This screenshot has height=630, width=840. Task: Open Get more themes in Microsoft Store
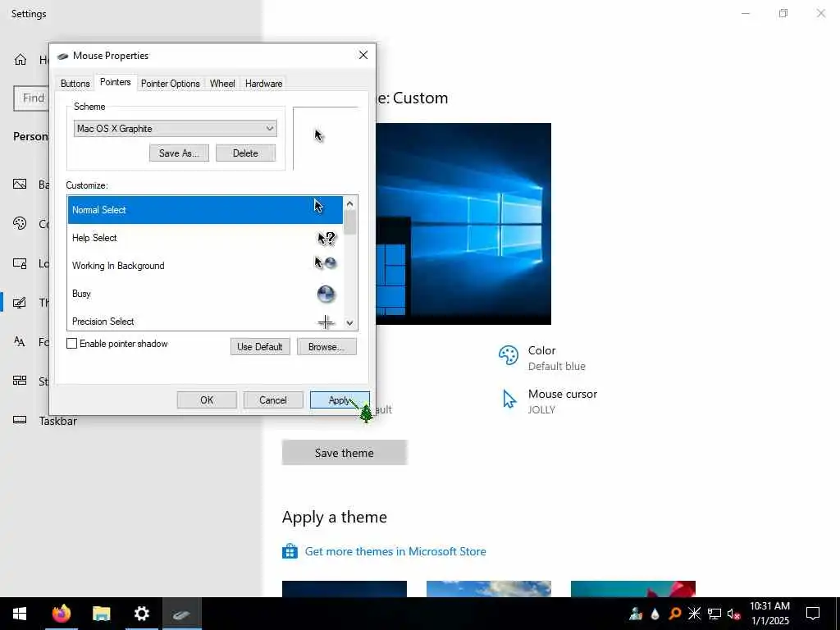[x=395, y=551]
